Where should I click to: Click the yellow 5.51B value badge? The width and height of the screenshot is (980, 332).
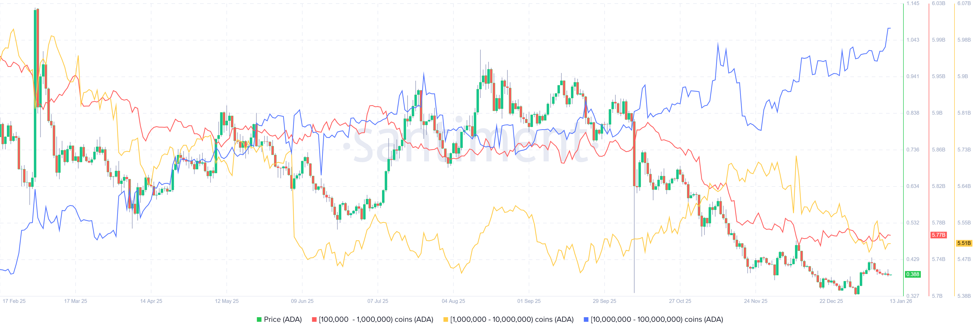[964, 243]
